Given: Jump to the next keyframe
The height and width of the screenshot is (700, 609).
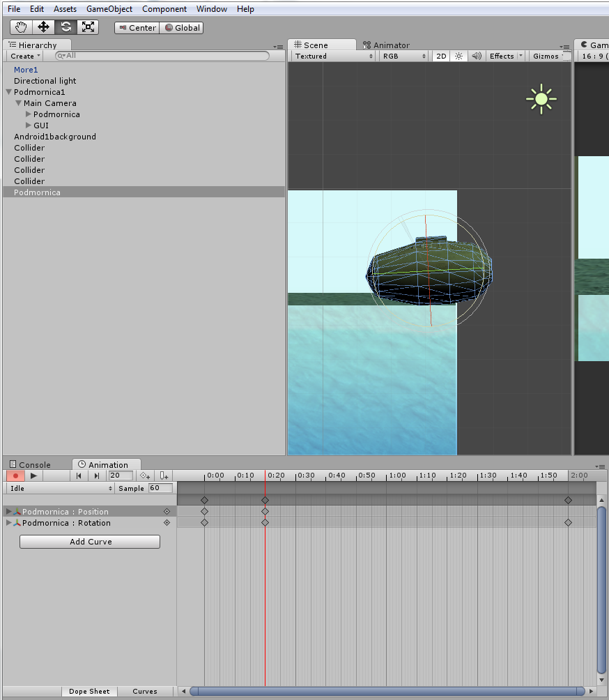Looking at the screenshot, I should [97, 475].
